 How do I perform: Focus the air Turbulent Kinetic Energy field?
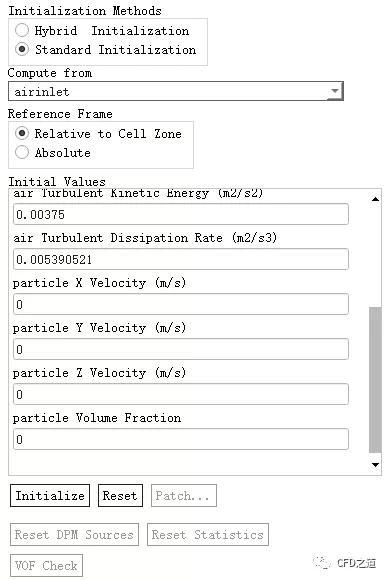coord(181,214)
